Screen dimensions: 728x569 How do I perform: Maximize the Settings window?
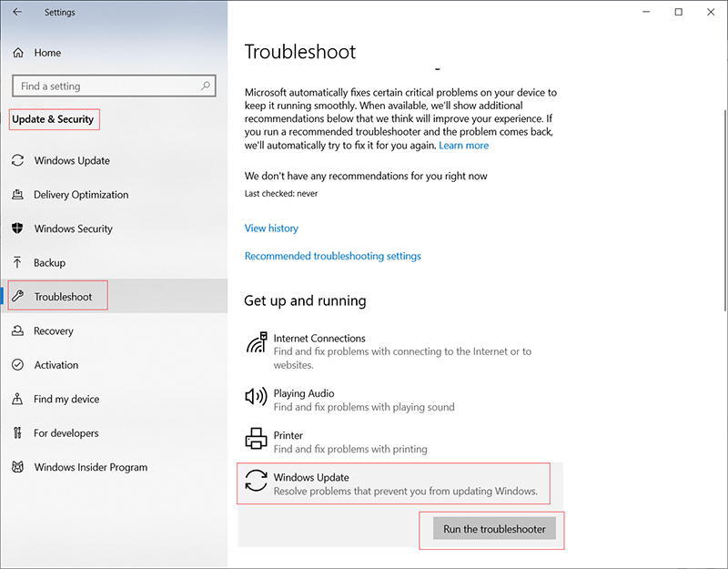click(x=678, y=12)
